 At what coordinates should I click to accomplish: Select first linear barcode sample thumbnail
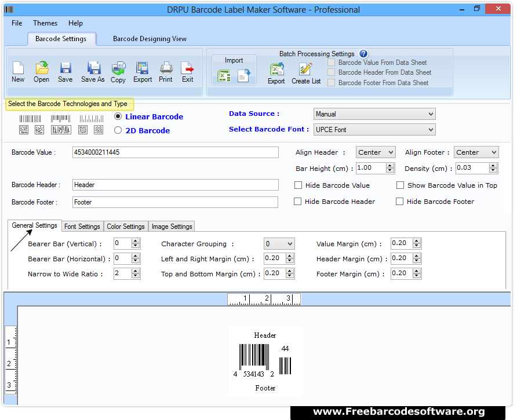30,119
